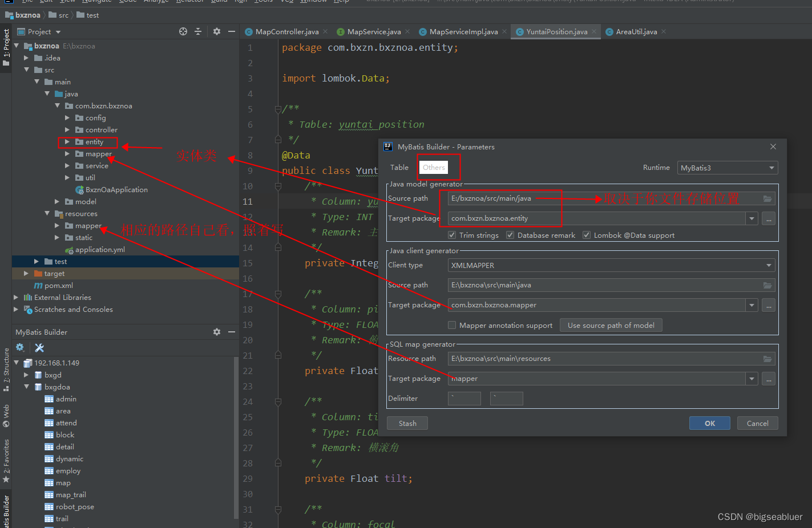This screenshot has width=812, height=528.
Task: Switch to MapService.java editor tab
Action: [374, 31]
